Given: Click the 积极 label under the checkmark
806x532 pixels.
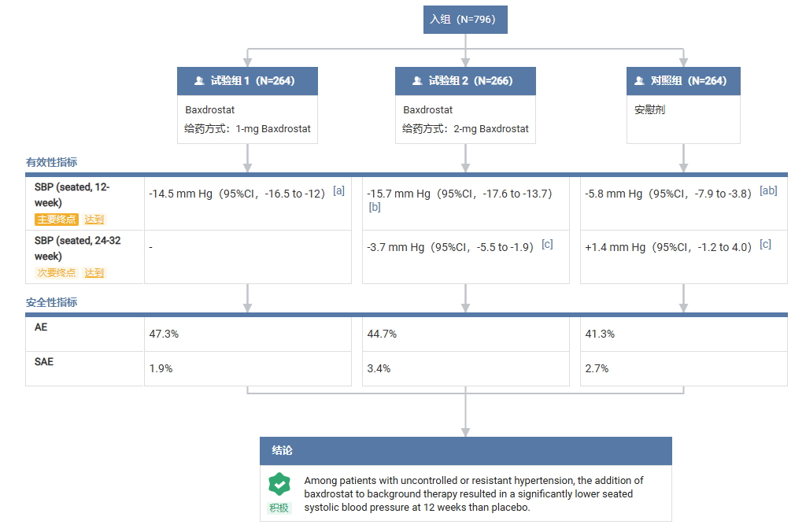Looking at the screenshot, I should click(x=279, y=508).
